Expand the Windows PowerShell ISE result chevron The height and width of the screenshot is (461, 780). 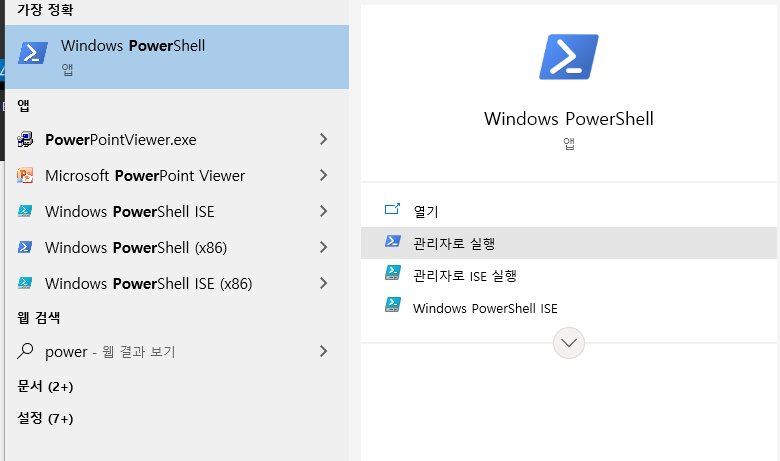(323, 211)
